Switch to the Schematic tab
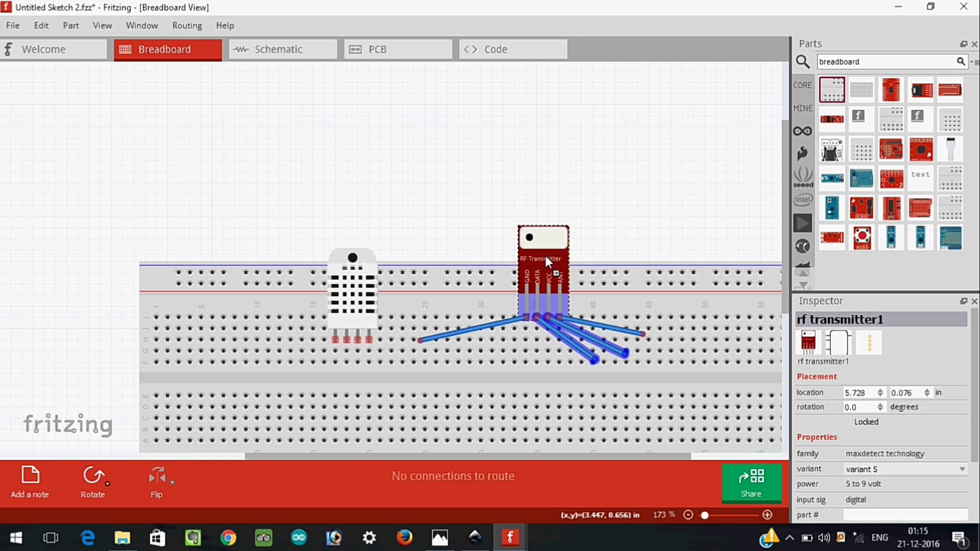Image resolution: width=980 pixels, height=551 pixels. [282, 49]
